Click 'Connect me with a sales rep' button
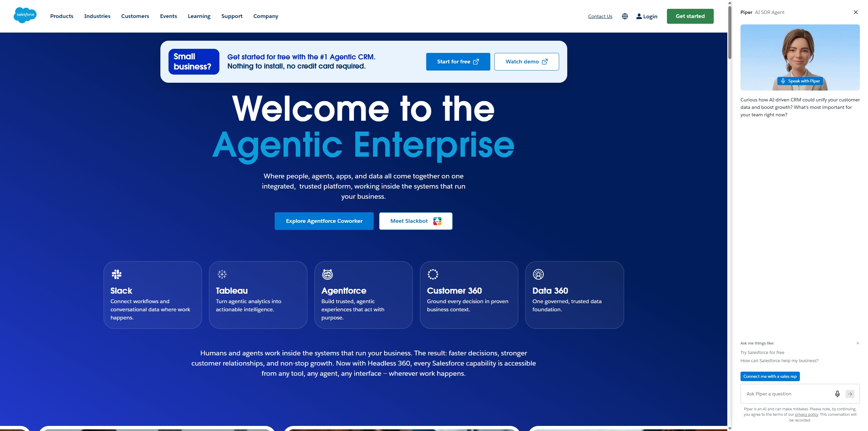Viewport: 868px width, 431px height. point(770,376)
